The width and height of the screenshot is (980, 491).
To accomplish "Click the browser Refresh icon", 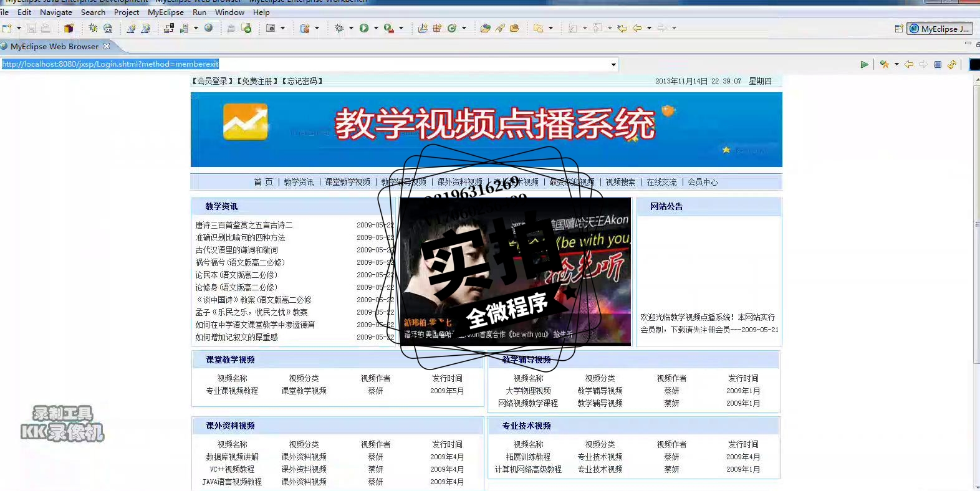I will pyautogui.click(x=952, y=64).
